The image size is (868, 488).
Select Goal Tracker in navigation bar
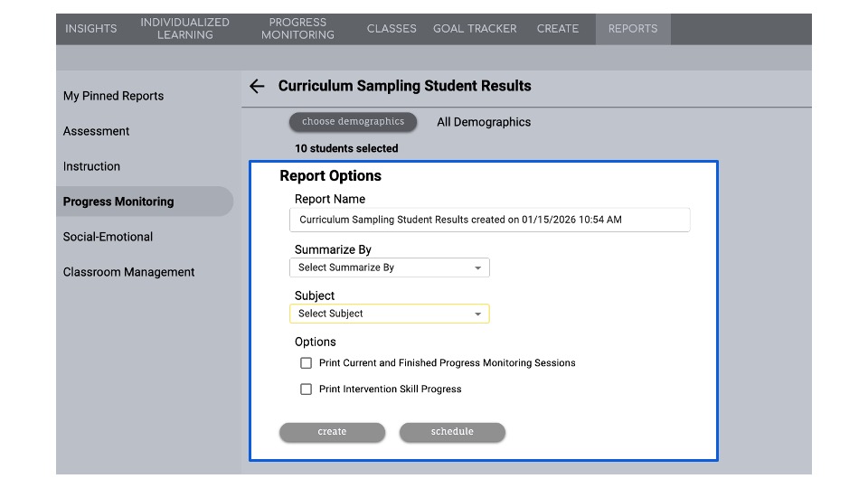pyautogui.click(x=475, y=29)
